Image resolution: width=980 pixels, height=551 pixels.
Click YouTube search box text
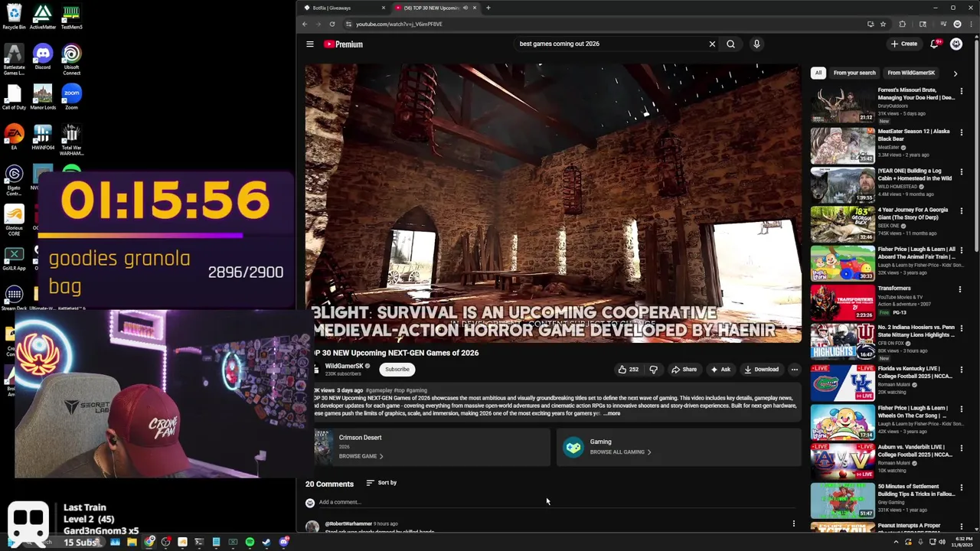560,44
